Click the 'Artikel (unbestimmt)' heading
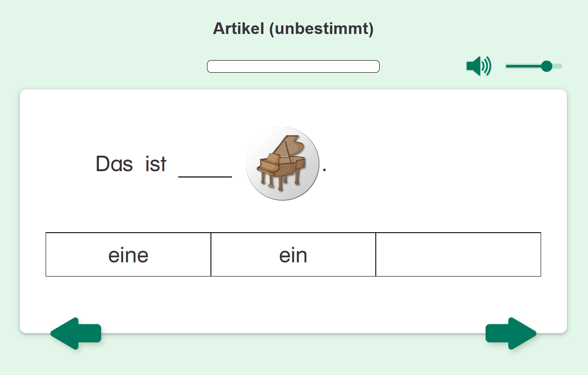Screen dimensions: 588x375 click(x=293, y=29)
